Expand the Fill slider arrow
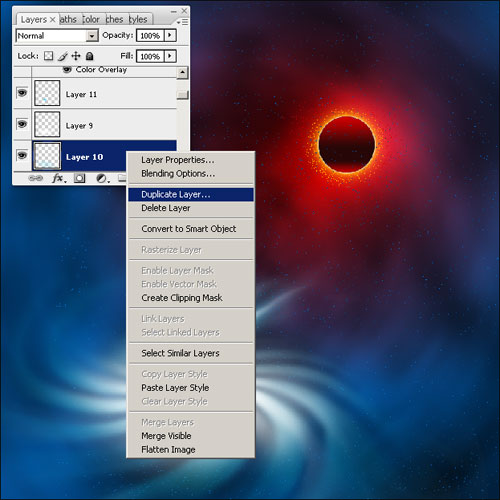Screen dimensions: 500x500 [x=170, y=56]
